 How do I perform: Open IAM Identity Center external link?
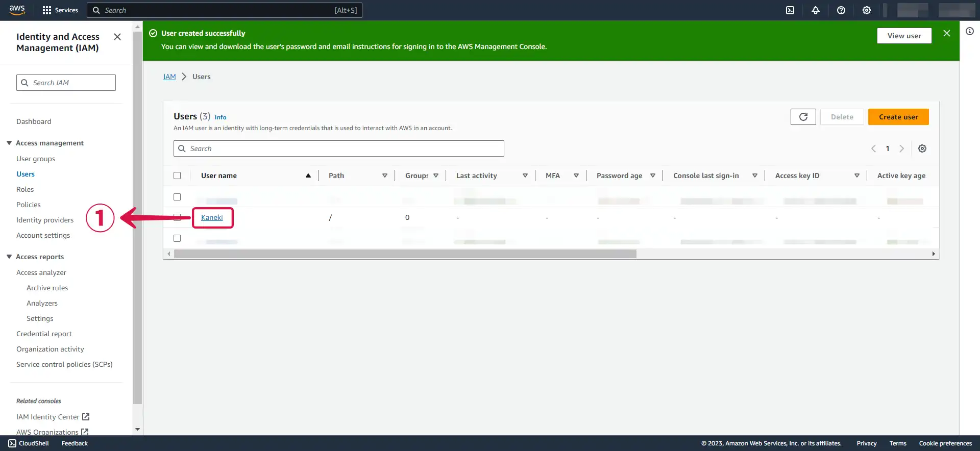[x=53, y=417]
